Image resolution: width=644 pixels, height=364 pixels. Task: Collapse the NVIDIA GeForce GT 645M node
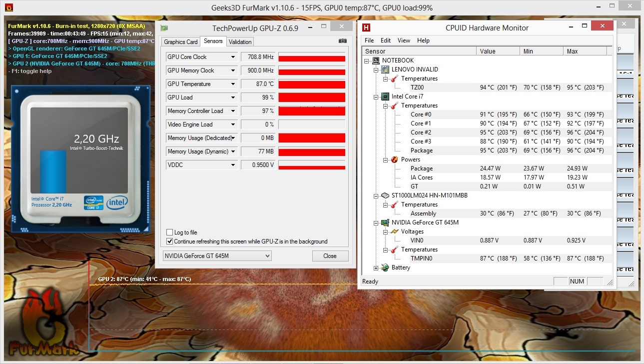(376, 223)
